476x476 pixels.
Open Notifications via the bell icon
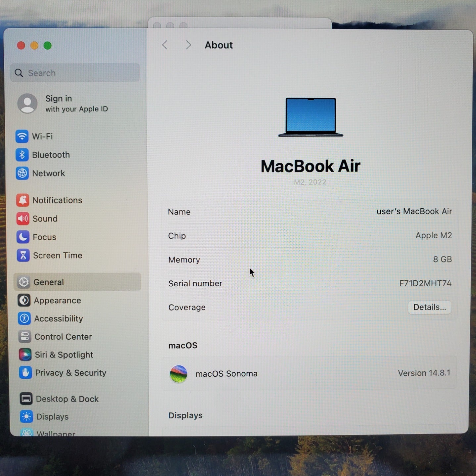pos(23,200)
